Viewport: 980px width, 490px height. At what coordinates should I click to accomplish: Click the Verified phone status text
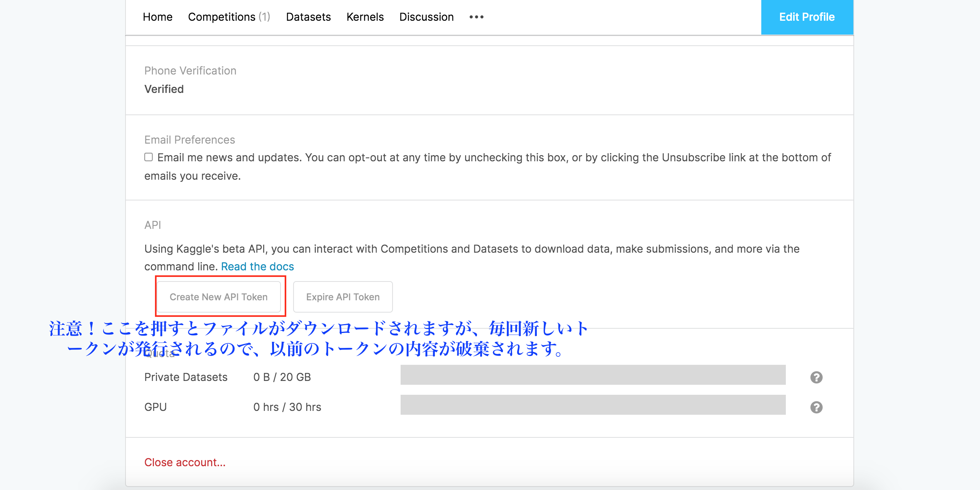[164, 89]
